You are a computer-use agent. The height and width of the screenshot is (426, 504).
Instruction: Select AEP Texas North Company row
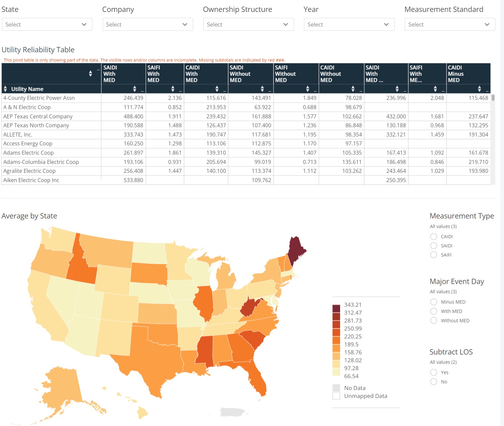click(x=246, y=125)
